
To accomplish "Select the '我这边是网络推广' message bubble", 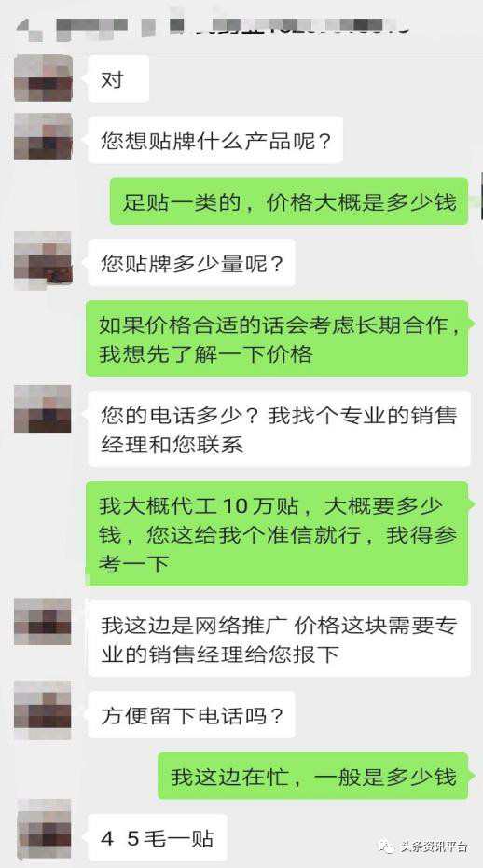I will (279, 639).
